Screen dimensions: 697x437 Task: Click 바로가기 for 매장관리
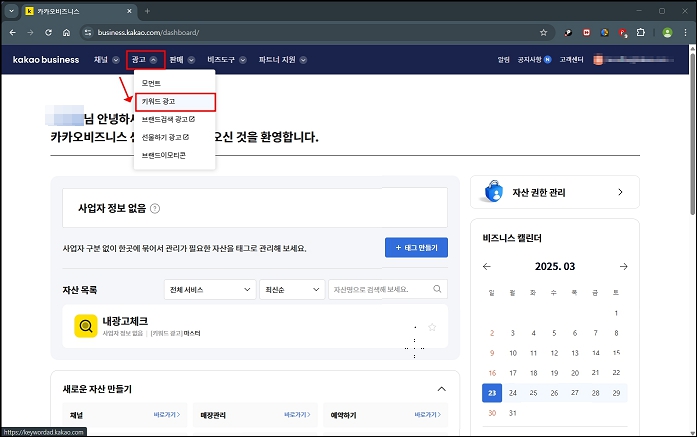(297, 415)
